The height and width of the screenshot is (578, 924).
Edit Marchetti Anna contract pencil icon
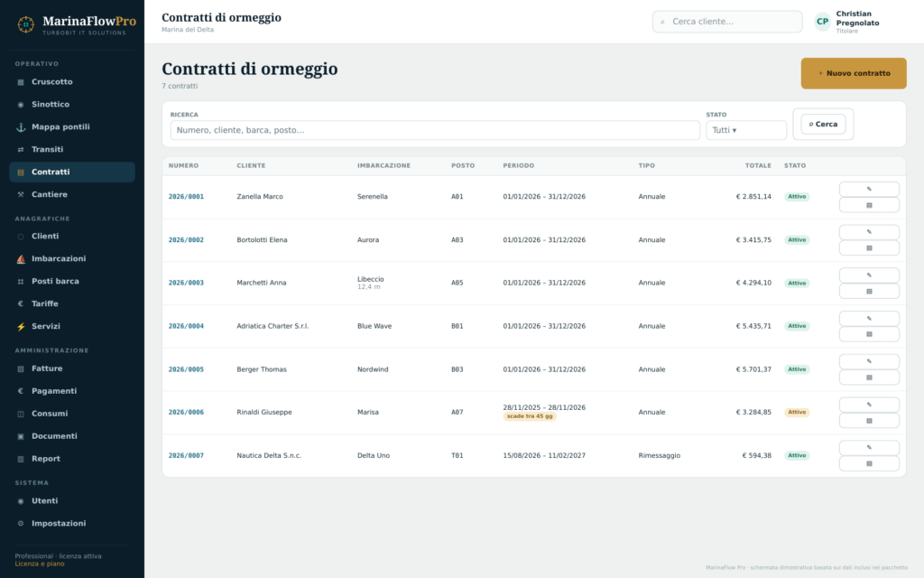click(869, 275)
